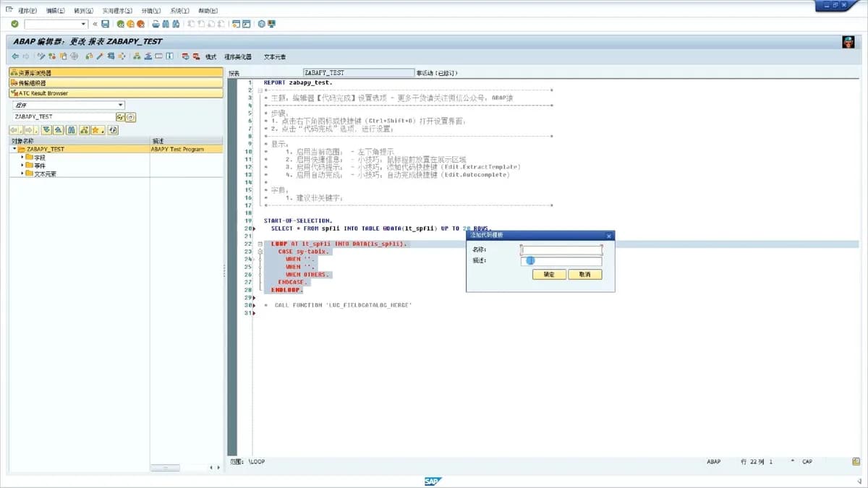The height and width of the screenshot is (488, 868).
Task: Click the Activate matchstick icon
Action: (x=100, y=56)
